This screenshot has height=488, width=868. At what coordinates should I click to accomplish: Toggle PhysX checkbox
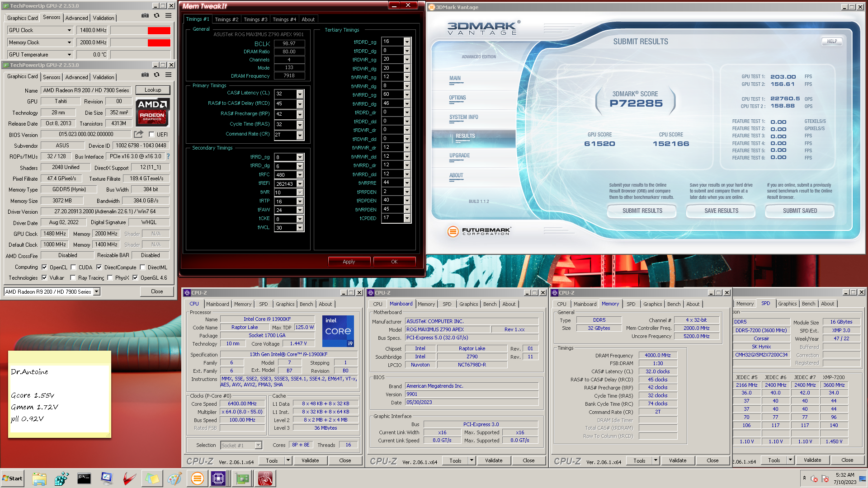(110, 278)
